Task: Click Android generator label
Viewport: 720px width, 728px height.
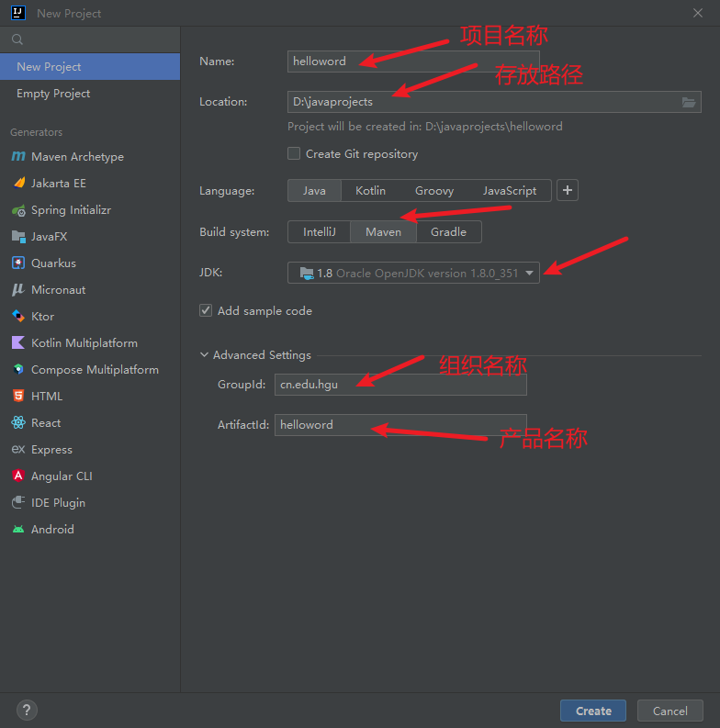Action: click(52, 530)
